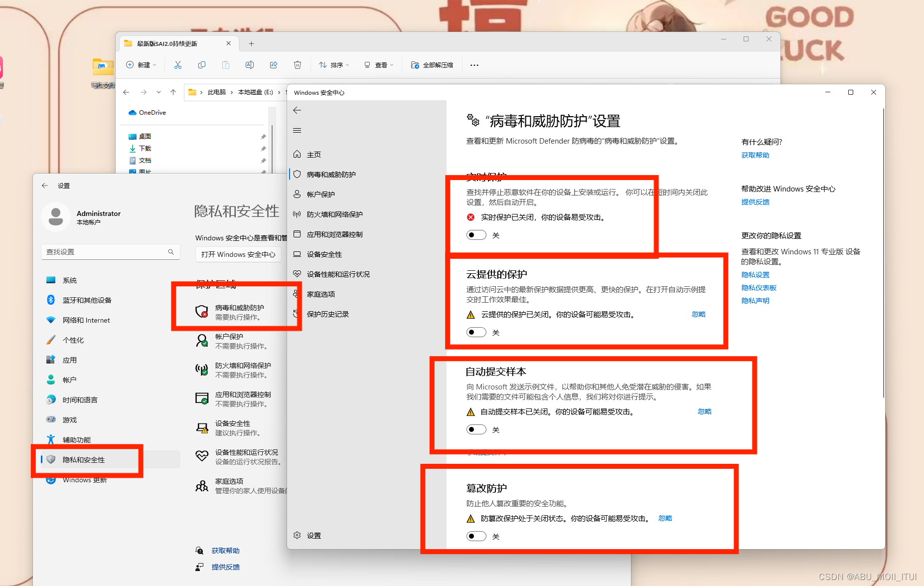Open the 新建 dropdown in File Explorer
924x586 pixels.
[141, 65]
